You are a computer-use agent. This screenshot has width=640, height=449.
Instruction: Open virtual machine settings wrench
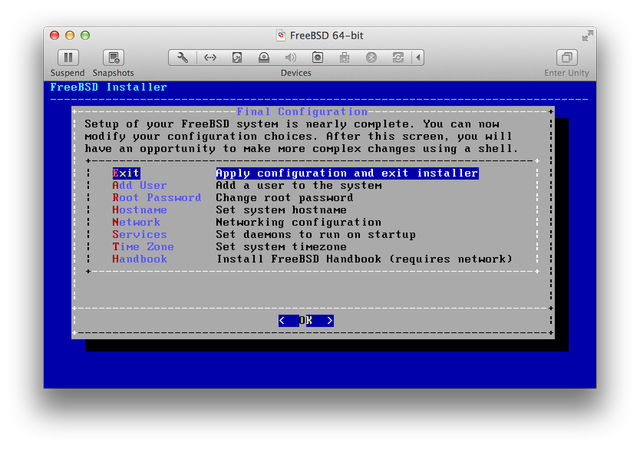pyautogui.click(x=182, y=58)
